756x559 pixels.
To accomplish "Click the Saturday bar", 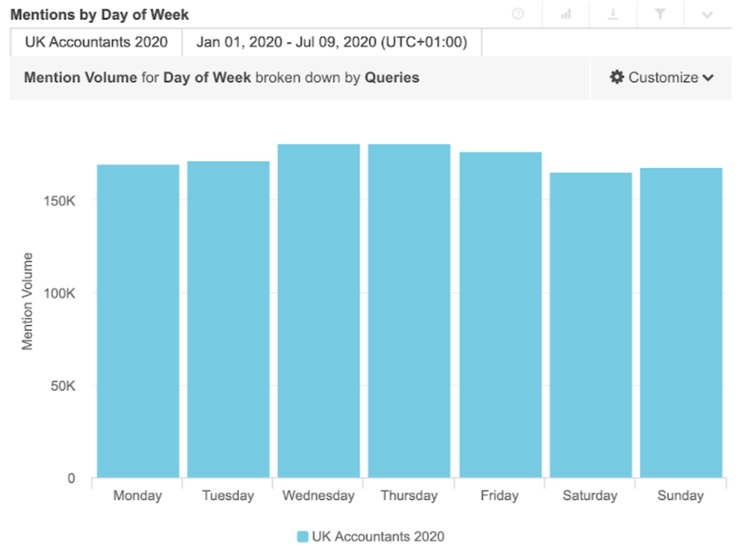I will tap(590, 325).
